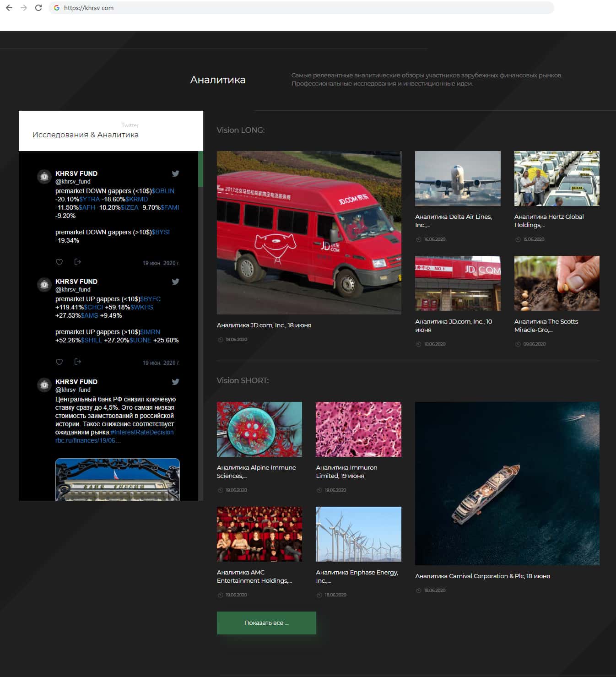The height and width of the screenshot is (677, 616).
Task: Share the premarket UP gappers tweet
Action: (x=78, y=362)
